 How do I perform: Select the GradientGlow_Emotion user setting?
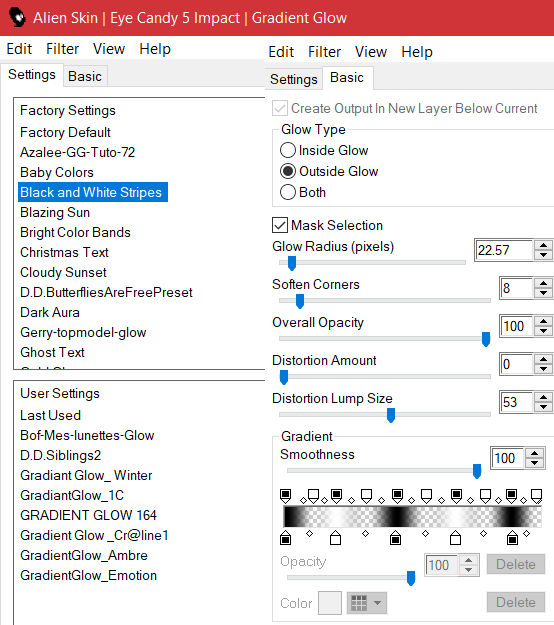click(x=88, y=575)
